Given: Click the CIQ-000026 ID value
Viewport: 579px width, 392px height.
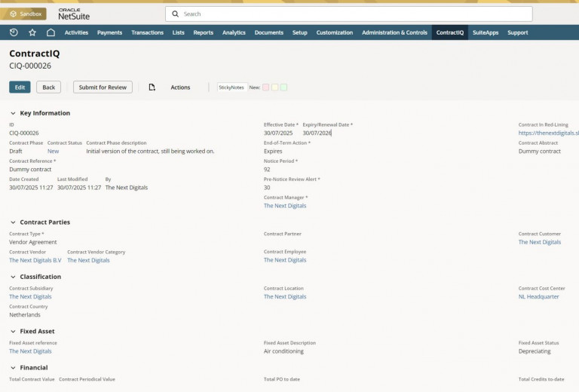Looking at the screenshot, I should [x=24, y=133].
